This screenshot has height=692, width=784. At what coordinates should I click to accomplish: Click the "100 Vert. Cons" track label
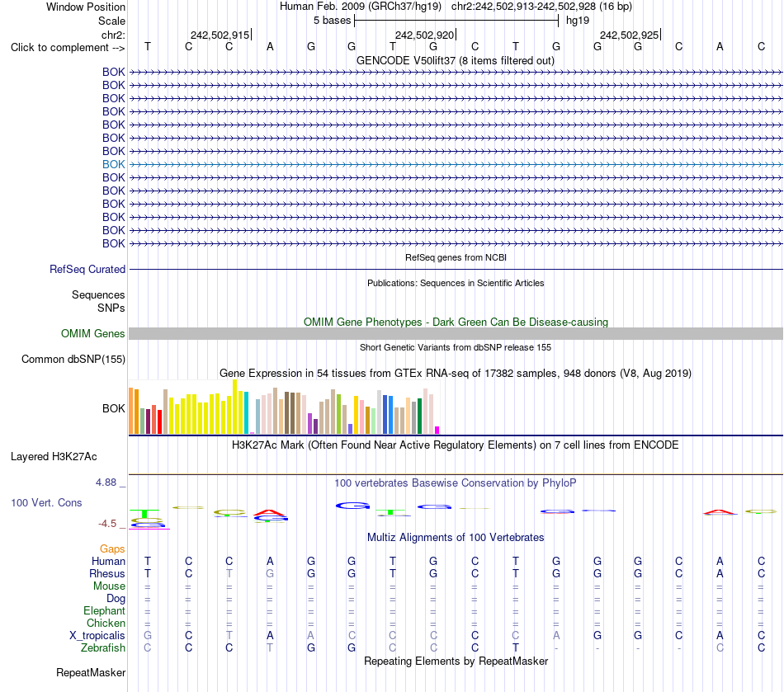46,502
